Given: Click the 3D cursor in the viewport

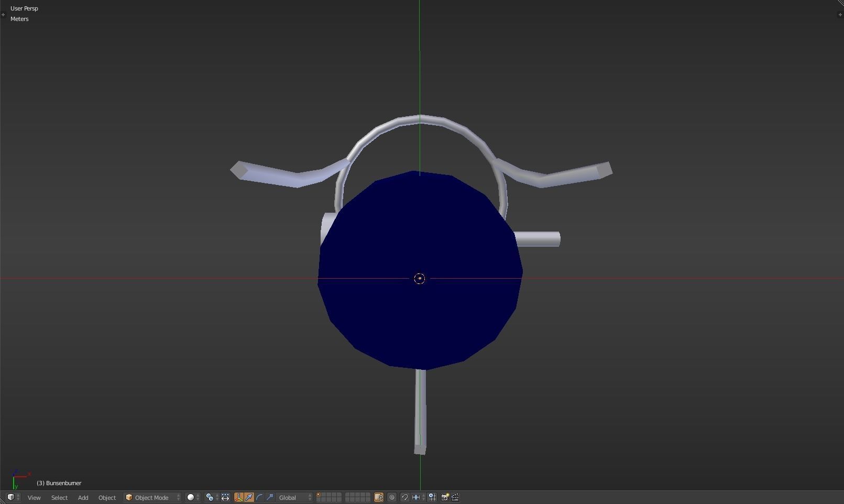Looking at the screenshot, I should pos(420,279).
